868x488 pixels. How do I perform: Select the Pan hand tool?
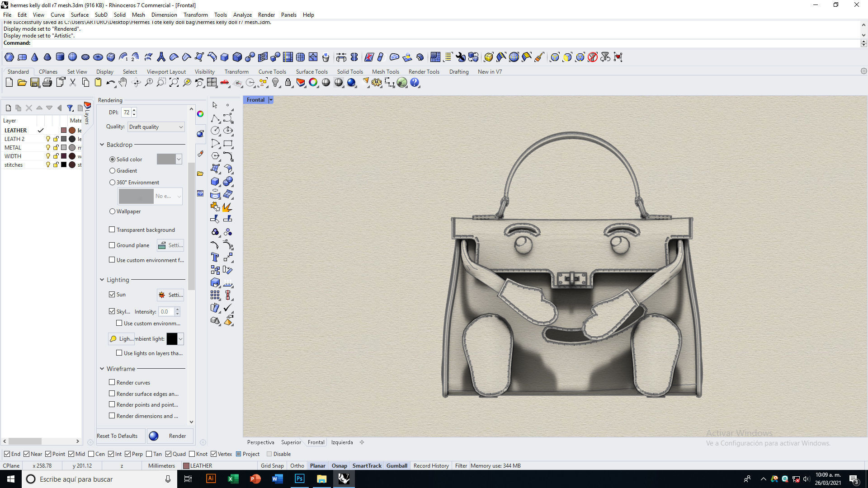click(123, 82)
